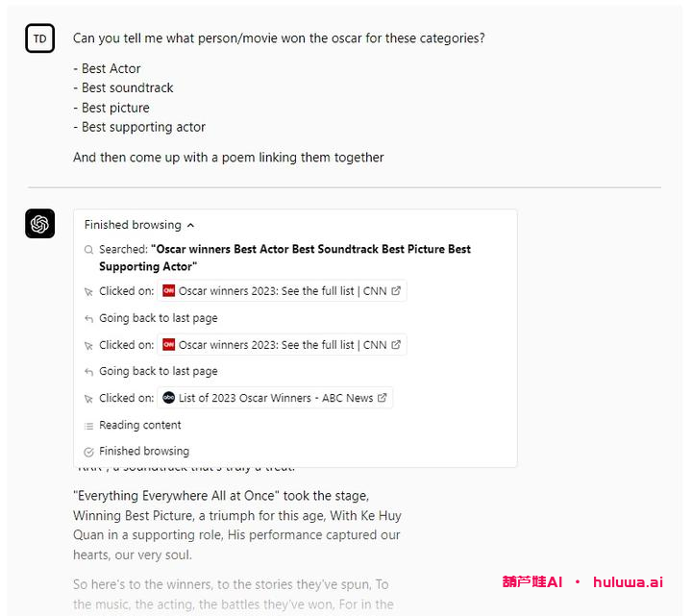
Task: Click the ABC News favicon icon
Action: pyautogui.click(x=169, y=398)
